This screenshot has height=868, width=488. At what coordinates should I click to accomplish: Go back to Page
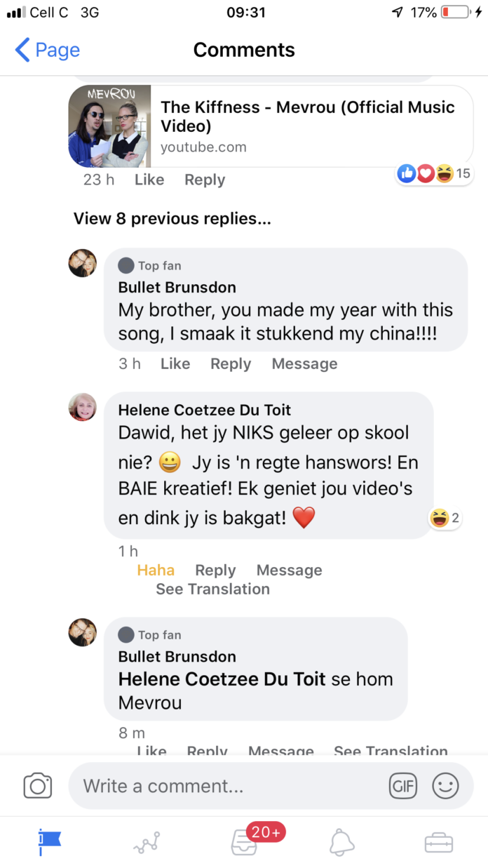tap(47, 50)
